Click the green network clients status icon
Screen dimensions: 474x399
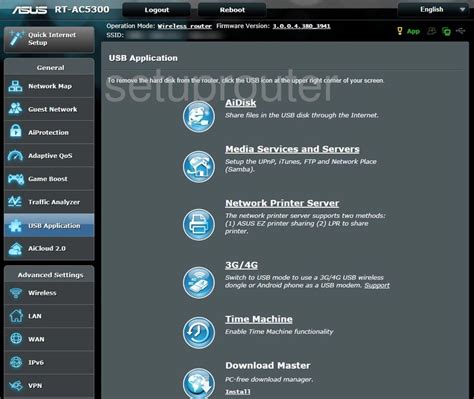[446, 31]
